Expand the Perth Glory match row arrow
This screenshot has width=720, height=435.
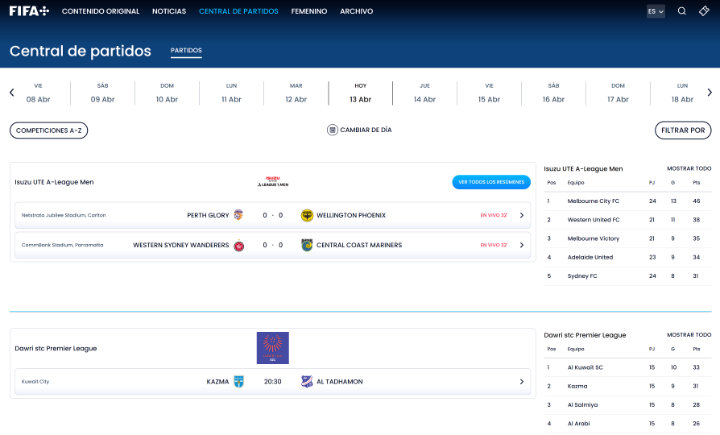pos(521,215)
